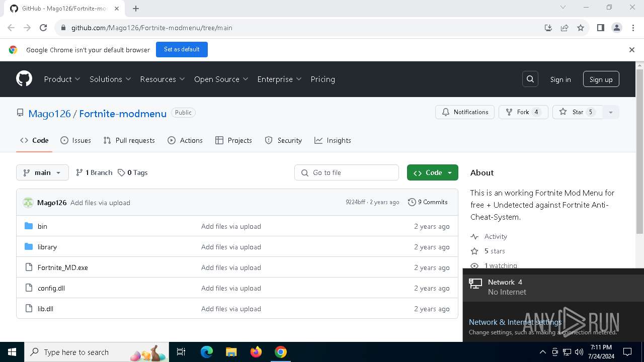Screen dimensions: 644x362
Task: Dismiss the default browser notification bar
Action: [632, 50]
